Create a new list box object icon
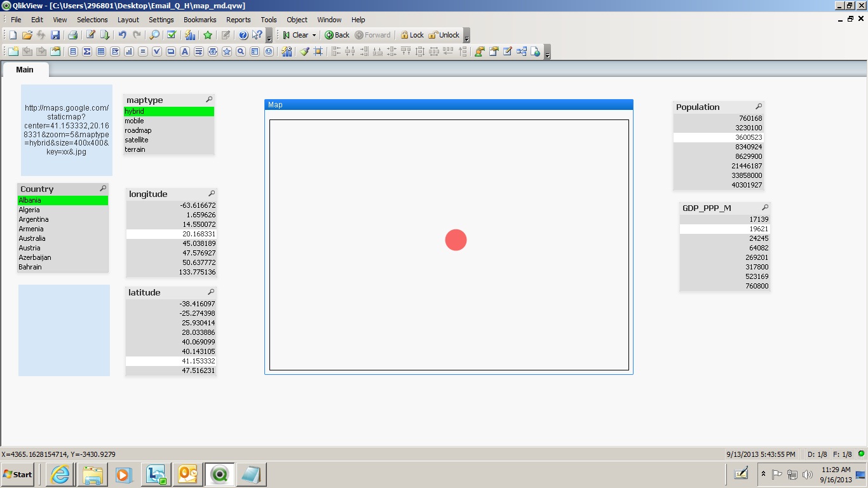Image resolution: width=868 pixels, height=488 pixels. click(x=73, y=51)
